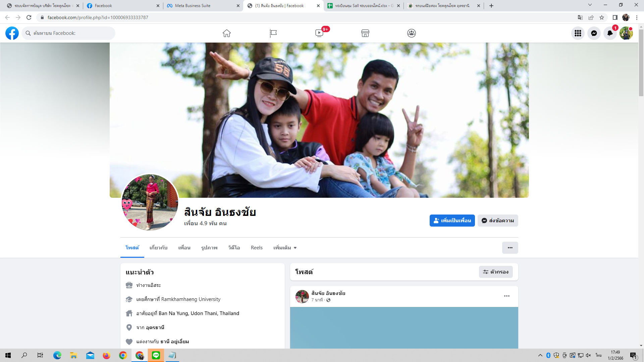Switch to the เกี่ยวกับ tab
Image resolution: width=644 pixels, height=362 pixels.
(x=158, y=248)
